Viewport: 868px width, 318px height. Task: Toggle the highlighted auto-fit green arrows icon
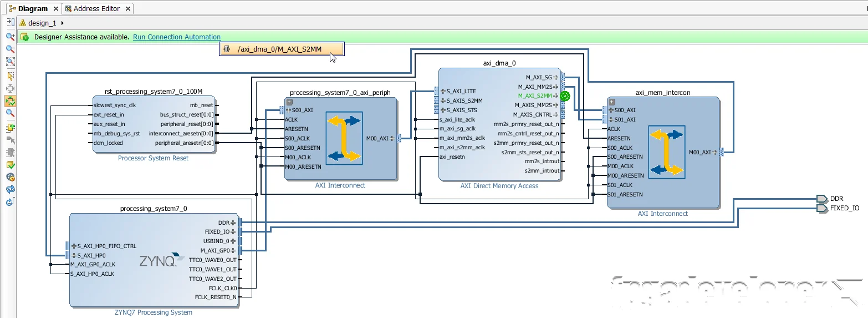coord(10,101)
